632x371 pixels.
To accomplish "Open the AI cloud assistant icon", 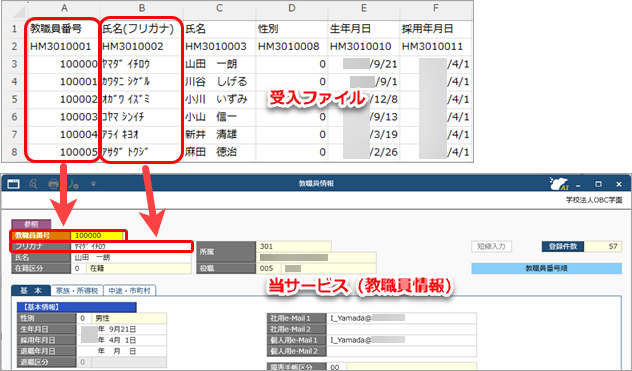I will [559, 183].
